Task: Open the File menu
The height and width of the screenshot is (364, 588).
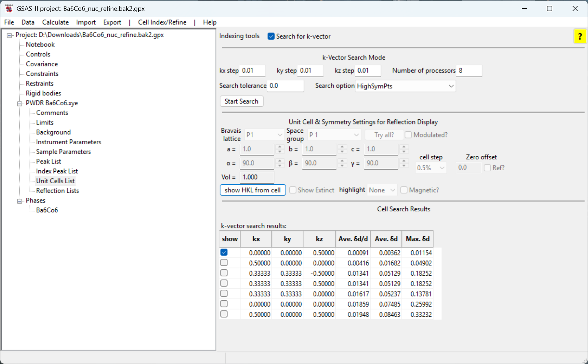Action: pos(9,22)
